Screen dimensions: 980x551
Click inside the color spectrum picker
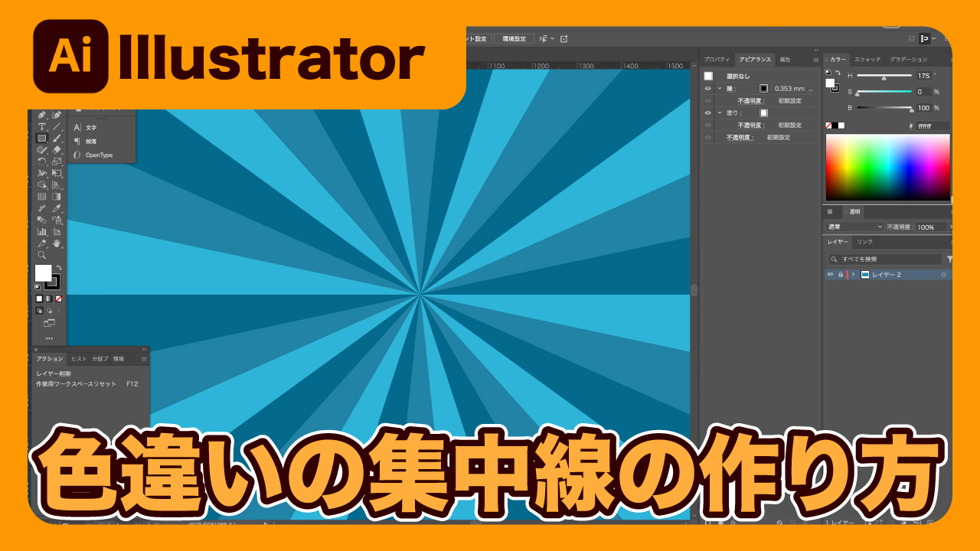tap(887, 167)
